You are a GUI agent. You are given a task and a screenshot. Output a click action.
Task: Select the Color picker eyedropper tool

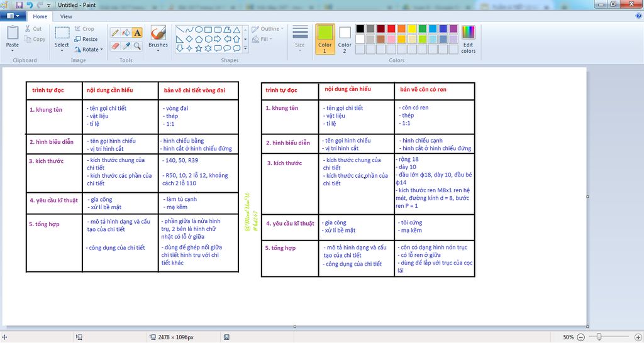click(x=126, y=45)
